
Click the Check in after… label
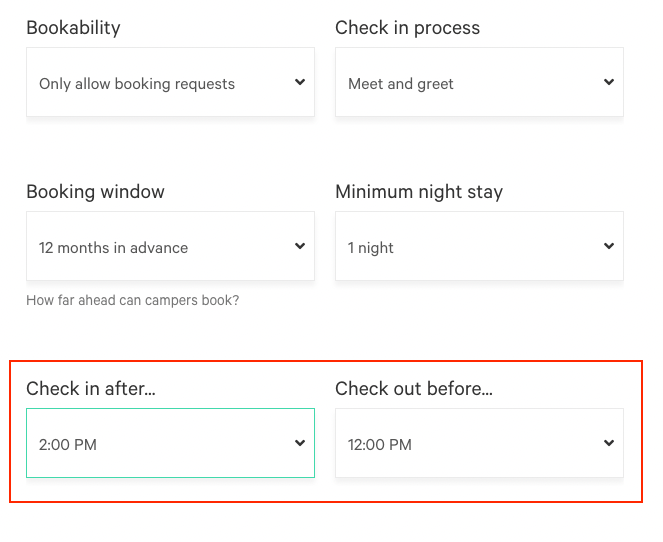[x=91, y=389]
